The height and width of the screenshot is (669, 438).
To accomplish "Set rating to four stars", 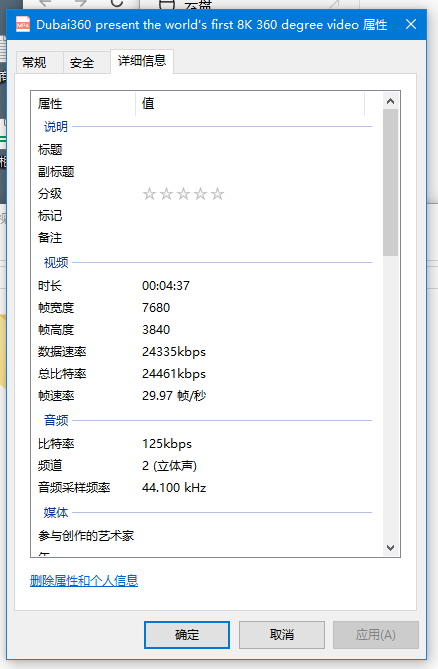I will [x=200, y=194].
